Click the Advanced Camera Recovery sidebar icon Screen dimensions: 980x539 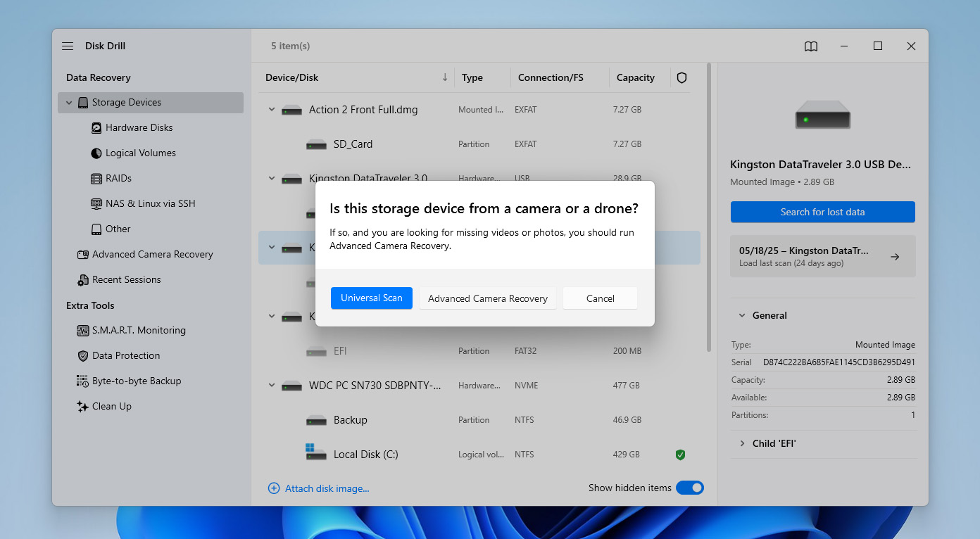[83, 254]
